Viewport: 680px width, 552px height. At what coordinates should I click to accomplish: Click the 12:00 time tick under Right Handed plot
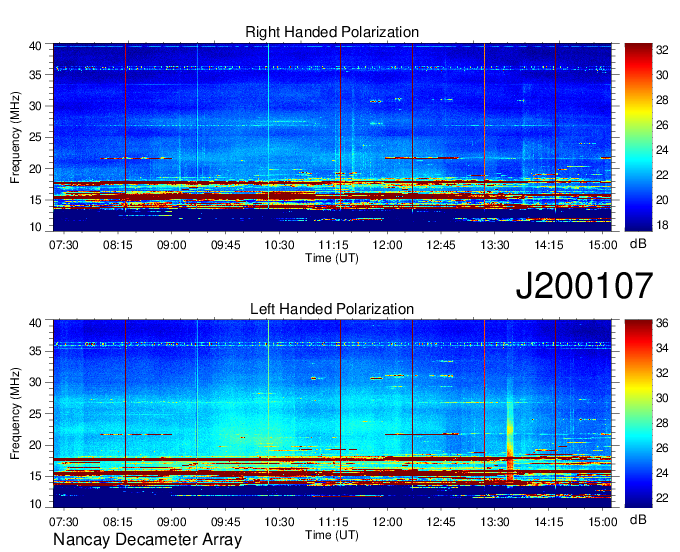coord(387,245)
